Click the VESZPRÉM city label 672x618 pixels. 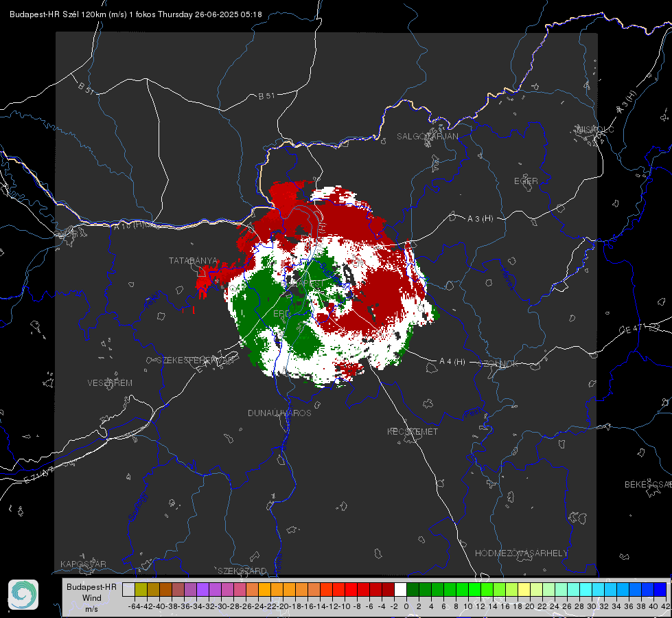point(110,382)
